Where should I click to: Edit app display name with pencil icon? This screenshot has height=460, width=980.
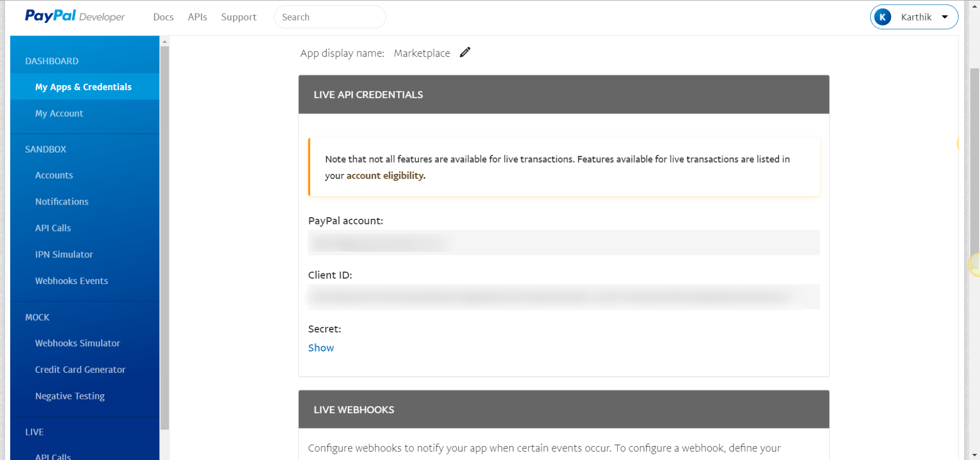pyautogui.click(x=464, y=53)
